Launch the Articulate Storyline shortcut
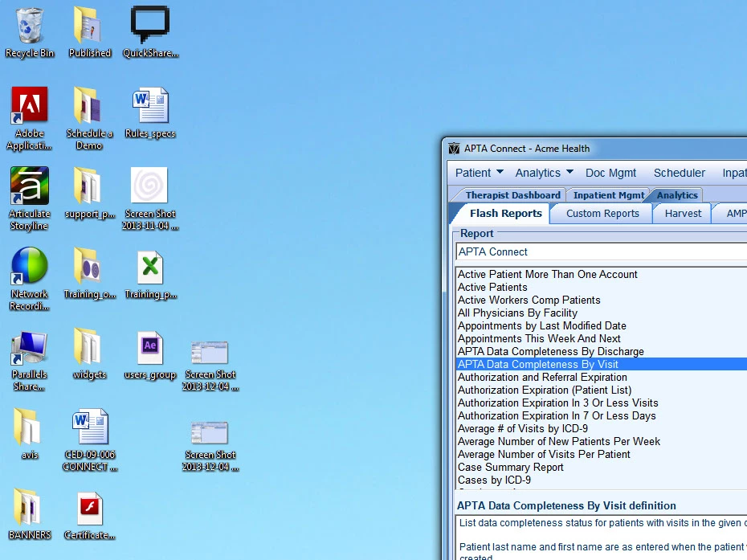747x560 pixels. 30,185
